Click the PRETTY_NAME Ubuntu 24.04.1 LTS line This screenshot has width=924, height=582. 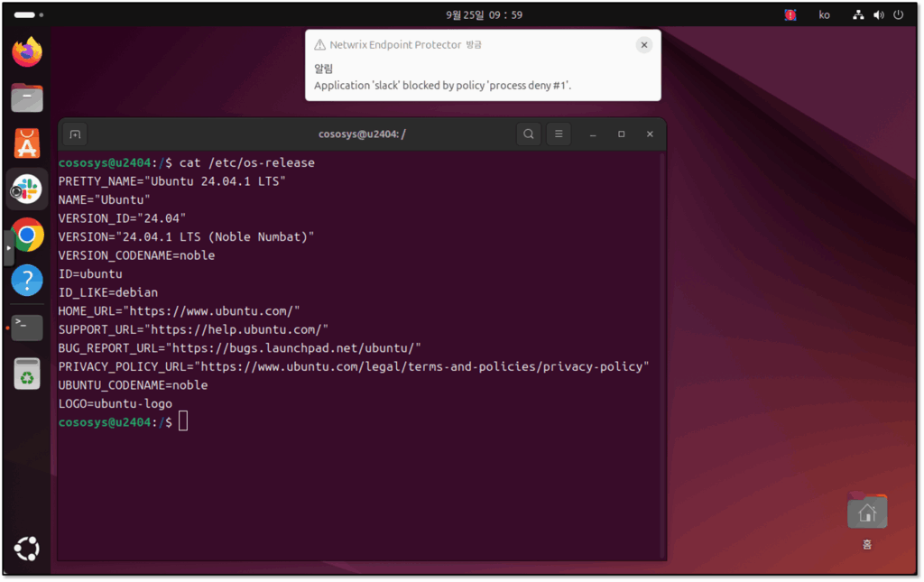coord(172,181)
